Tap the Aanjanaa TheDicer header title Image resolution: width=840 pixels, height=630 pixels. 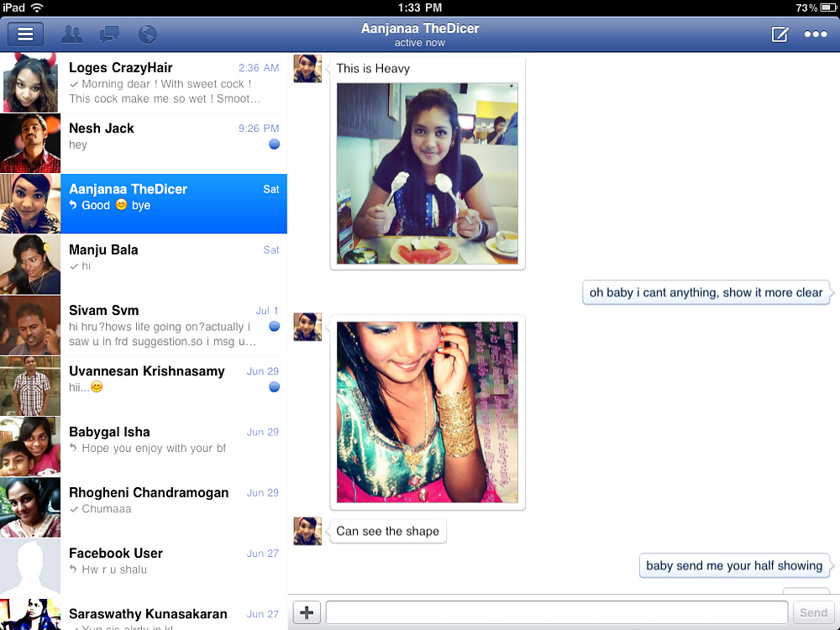tap(420, 29)
